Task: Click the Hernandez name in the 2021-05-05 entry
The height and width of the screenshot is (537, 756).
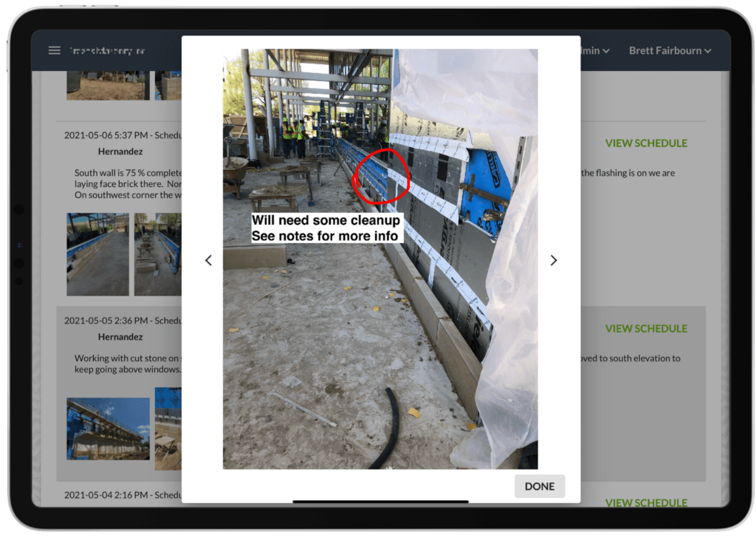Action: pyautogui.click(x=120, y=337)
